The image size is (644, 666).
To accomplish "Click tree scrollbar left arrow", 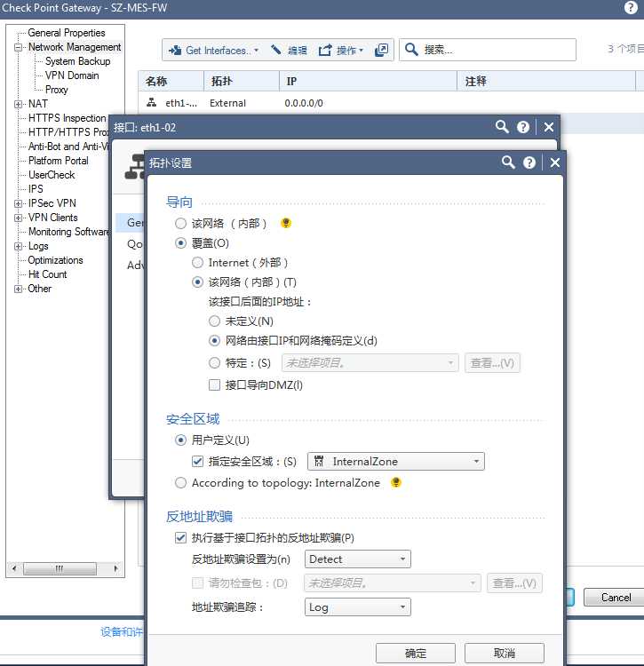I will coord(14,568).
